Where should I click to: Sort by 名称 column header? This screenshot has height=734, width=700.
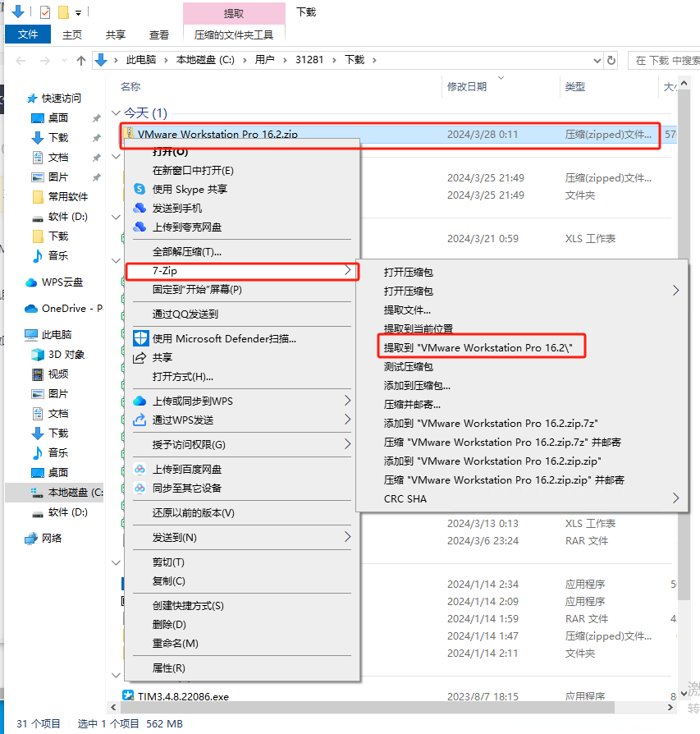pos(130,86)
